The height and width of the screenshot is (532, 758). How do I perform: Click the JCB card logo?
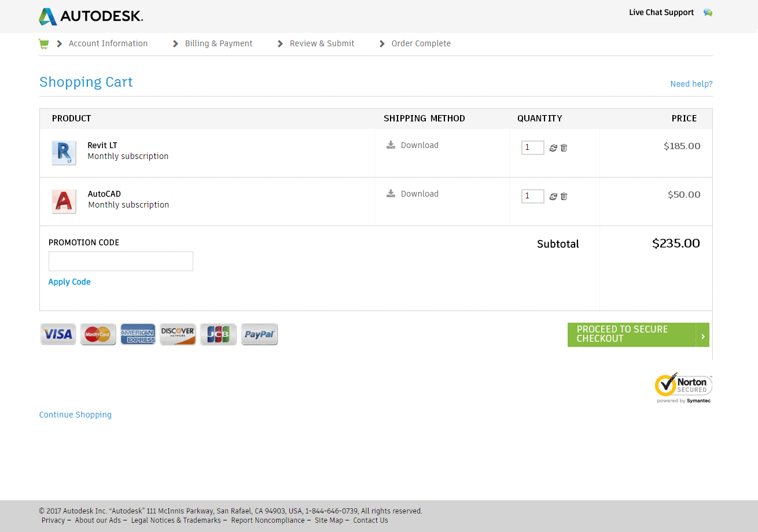point(218,334)
